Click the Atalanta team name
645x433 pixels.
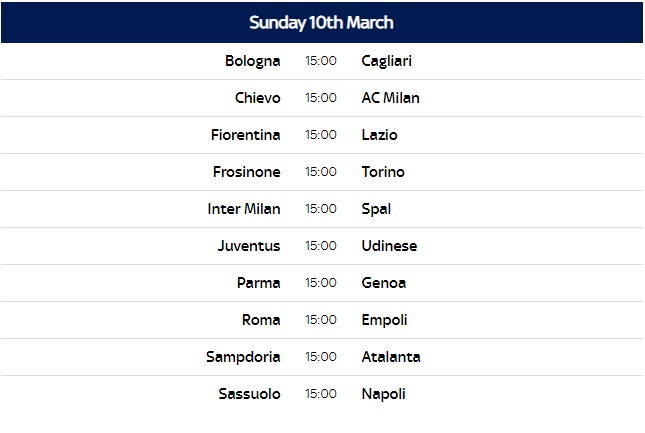coord(391,357)
